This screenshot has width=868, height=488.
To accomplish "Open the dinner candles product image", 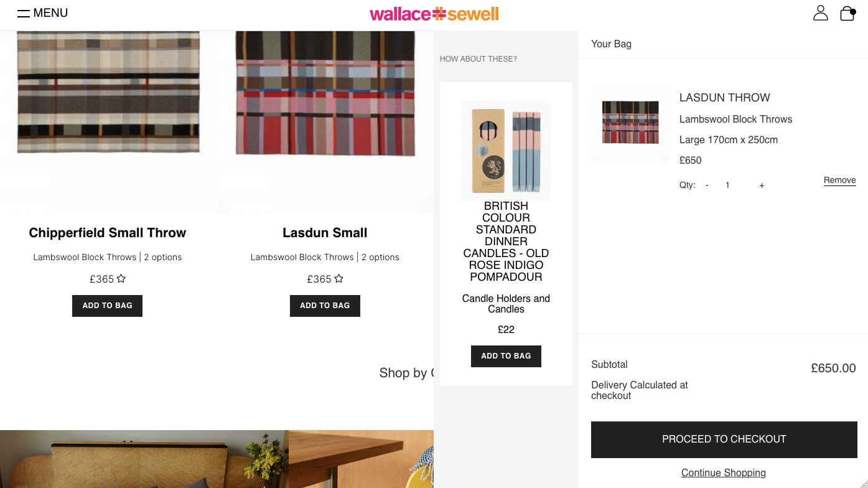I will tap(506, 151).
